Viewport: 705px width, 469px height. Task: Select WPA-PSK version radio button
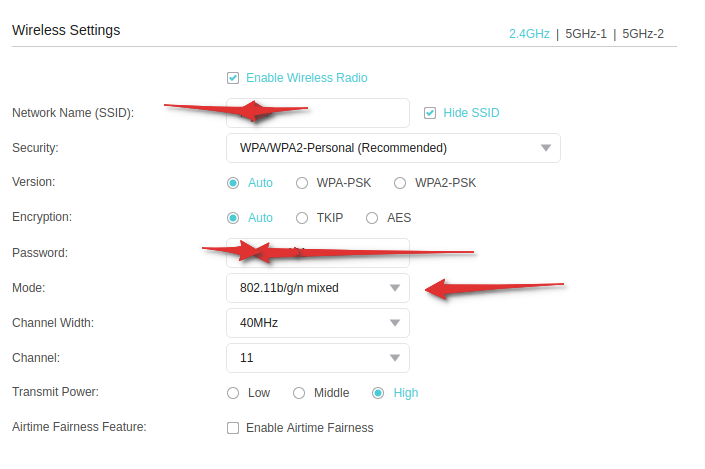(302, 183)
